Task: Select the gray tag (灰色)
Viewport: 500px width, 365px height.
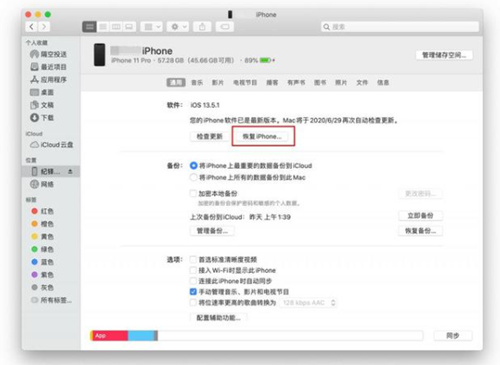Action: tap(42, 287)
